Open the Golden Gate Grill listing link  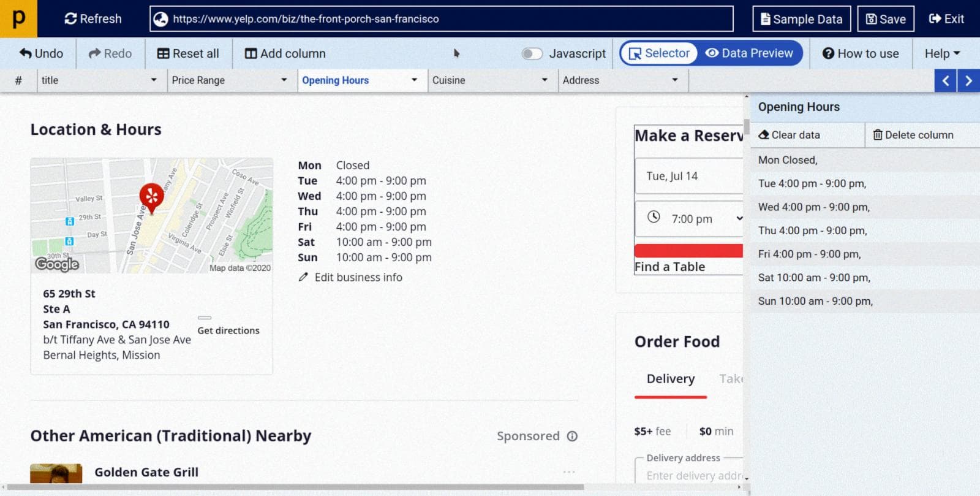pos(146,472)
